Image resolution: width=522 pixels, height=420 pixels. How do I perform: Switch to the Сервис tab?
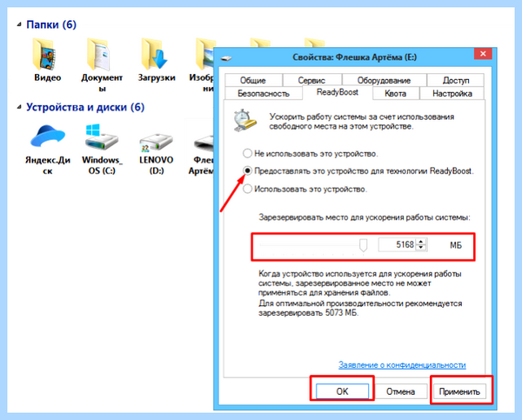pyautogui.click(x=311, y=80)
